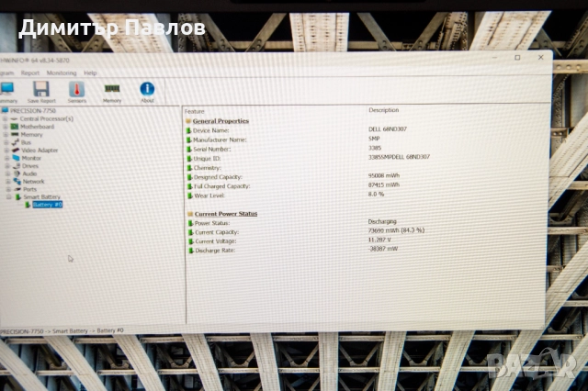Click the Monitor node icon

17,158
